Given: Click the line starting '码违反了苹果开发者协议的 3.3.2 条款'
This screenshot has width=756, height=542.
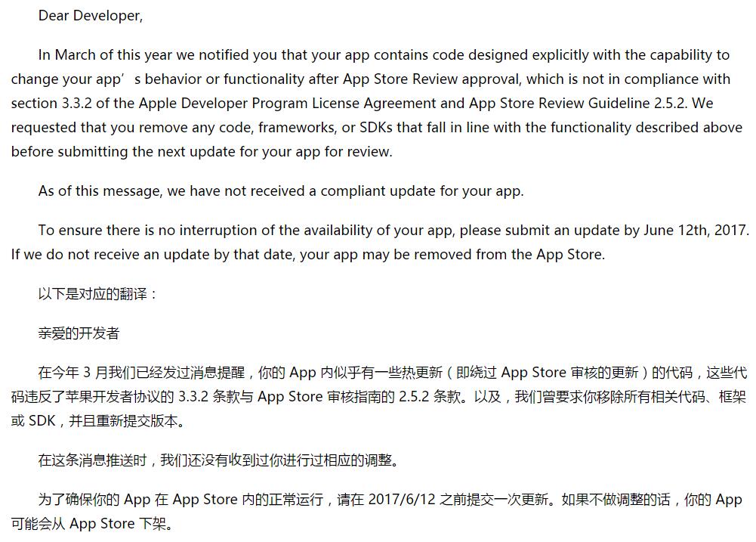Looking at the screenshot, I should tap(378, 397).
